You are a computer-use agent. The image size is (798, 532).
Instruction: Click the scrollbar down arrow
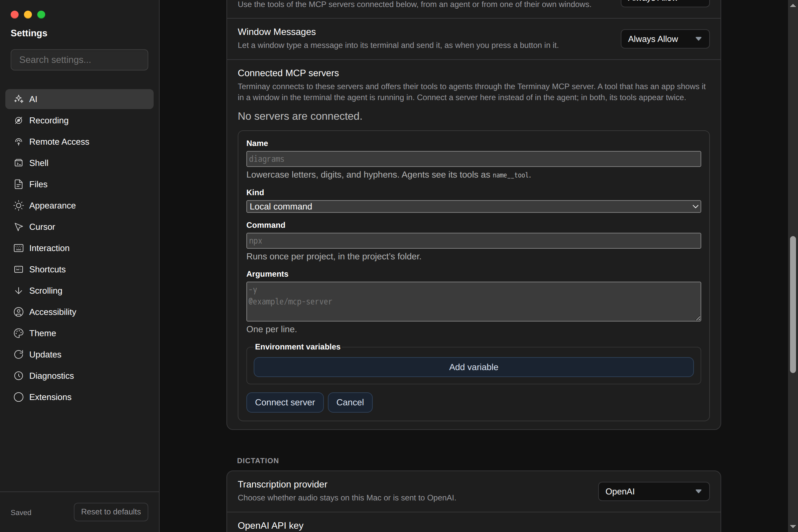point(793,527)
